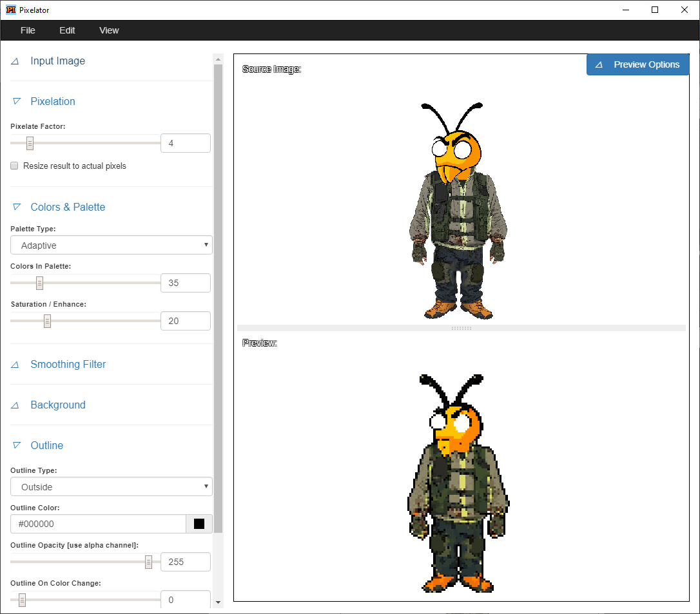This screenshot has height=614, width=700.
Task: Click the Pixelator app icon in title bar
Action: click(11, 10)
